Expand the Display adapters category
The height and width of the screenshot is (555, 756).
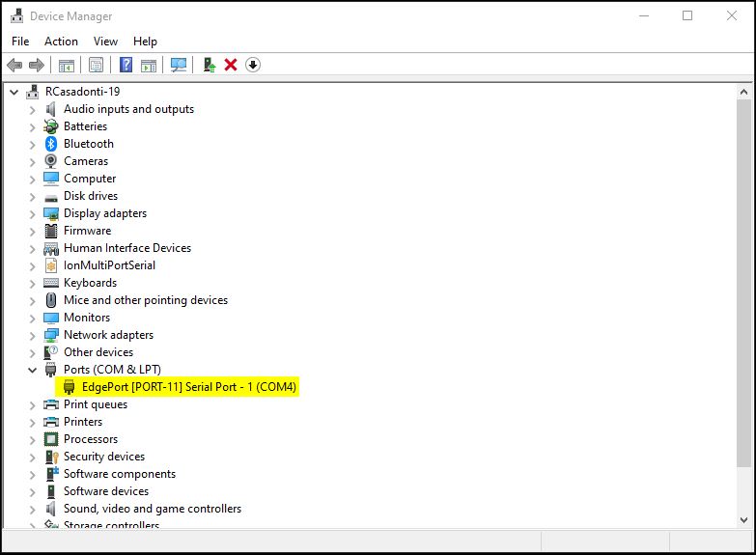point(32,214)
